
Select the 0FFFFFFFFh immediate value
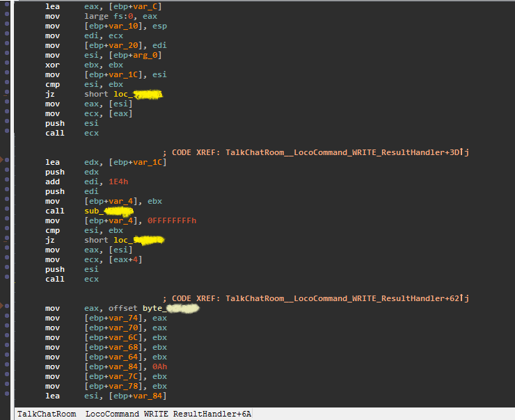pos(171,220)
